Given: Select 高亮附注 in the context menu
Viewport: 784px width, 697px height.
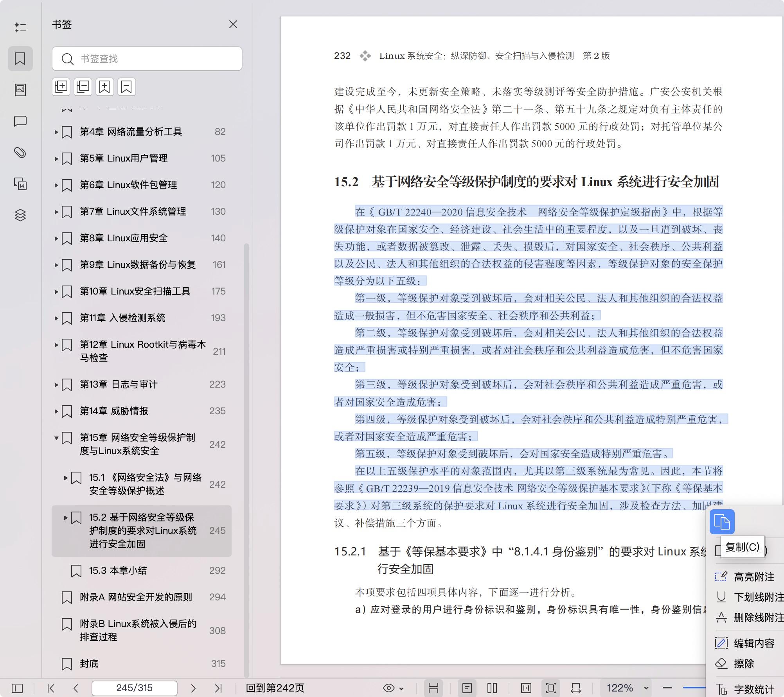Looking at the screenshot, I should tap(753, 577).
